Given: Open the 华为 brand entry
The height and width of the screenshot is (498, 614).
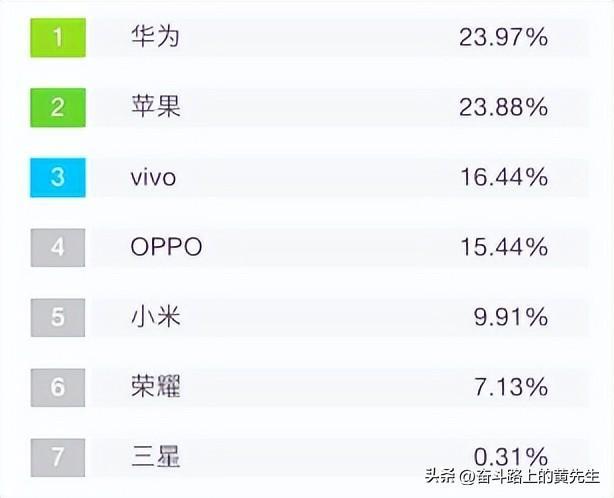Looking at the screenshot, I should [x=155, y=38].
